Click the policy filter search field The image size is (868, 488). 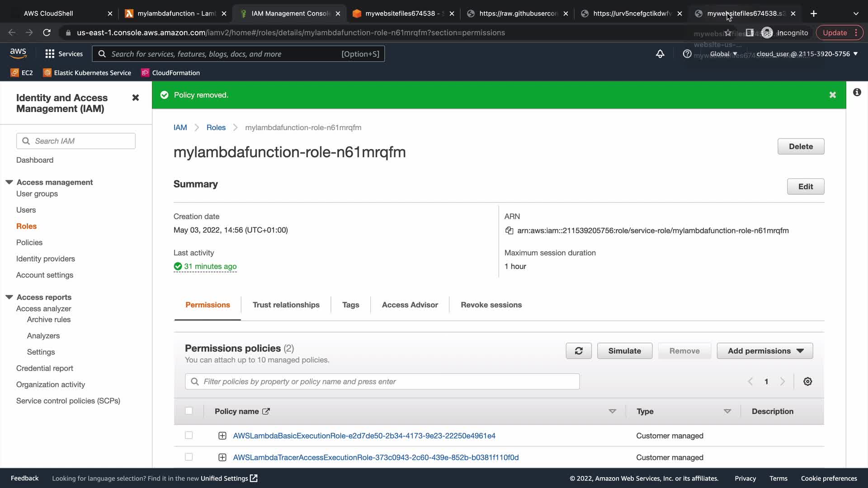coord(382,382)
